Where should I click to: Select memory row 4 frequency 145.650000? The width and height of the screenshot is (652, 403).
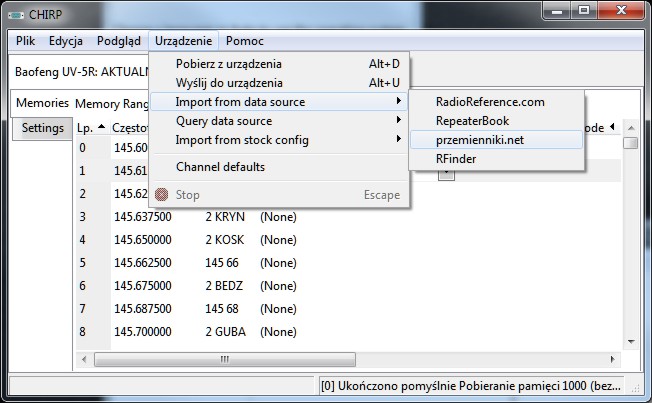click(x=143, y=240)
